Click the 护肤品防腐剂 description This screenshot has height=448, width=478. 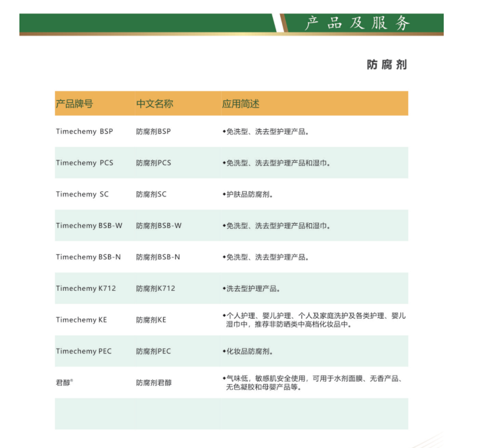248,194
